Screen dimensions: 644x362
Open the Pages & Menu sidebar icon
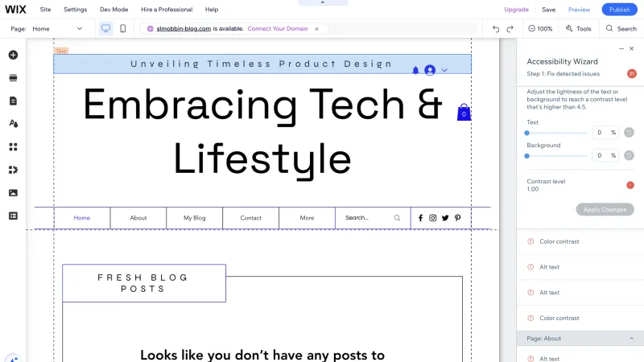coord(13,101)
